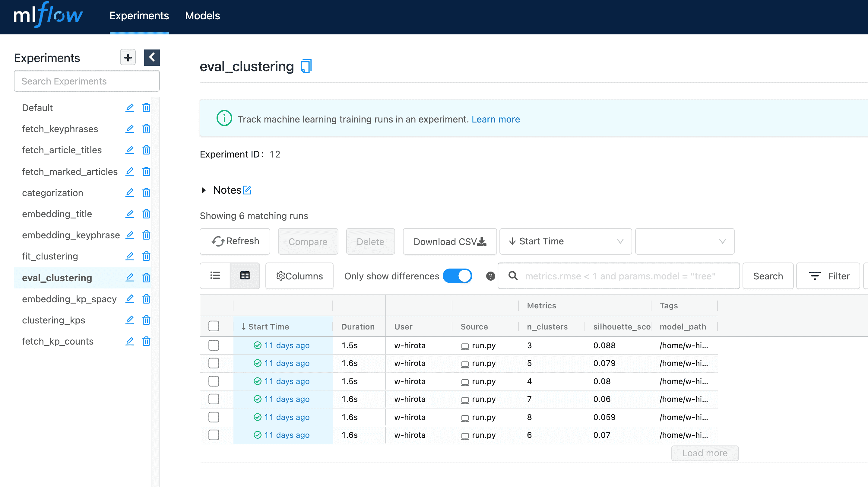The image size is (868, 487).
Task: Collapse the experiments sidebar with the arrow icon
Action: 152,58
